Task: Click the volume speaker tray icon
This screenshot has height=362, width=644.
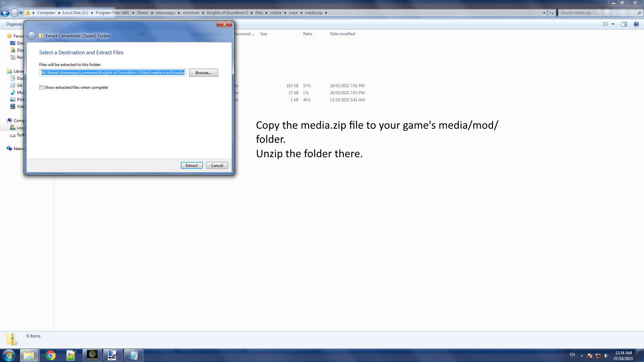Action: [606, 356]
